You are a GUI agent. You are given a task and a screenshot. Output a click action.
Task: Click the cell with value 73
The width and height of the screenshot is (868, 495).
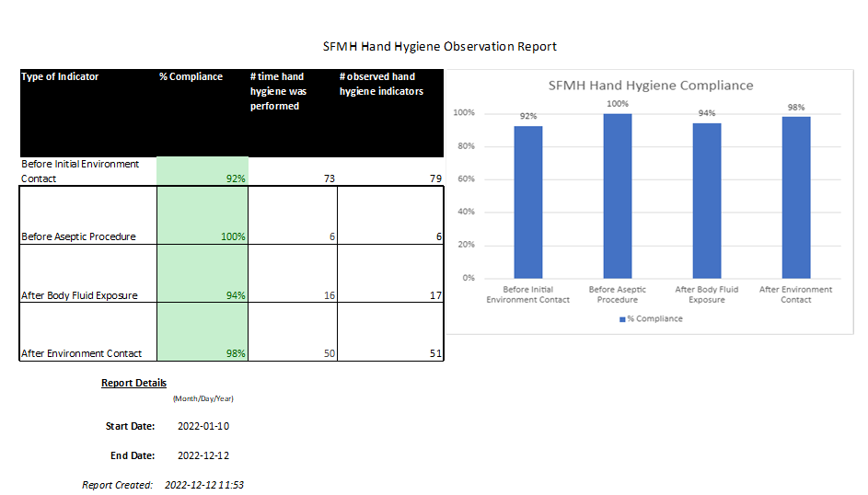(293, 171)
